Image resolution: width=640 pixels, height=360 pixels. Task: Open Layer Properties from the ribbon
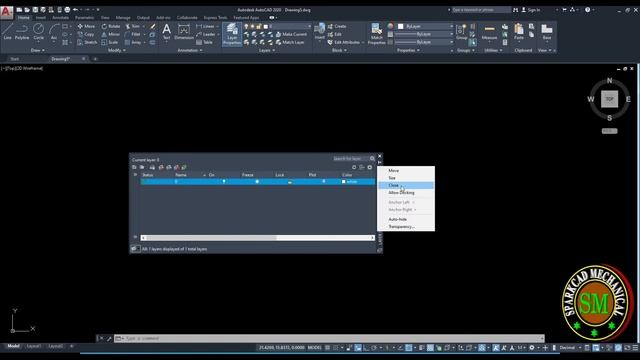pyautogui.click(x=232, y=33)
